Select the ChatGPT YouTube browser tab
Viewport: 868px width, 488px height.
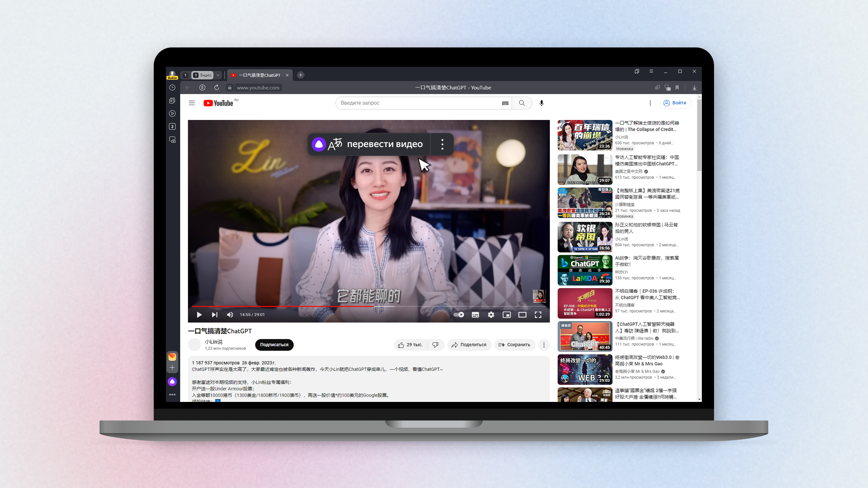259,75
